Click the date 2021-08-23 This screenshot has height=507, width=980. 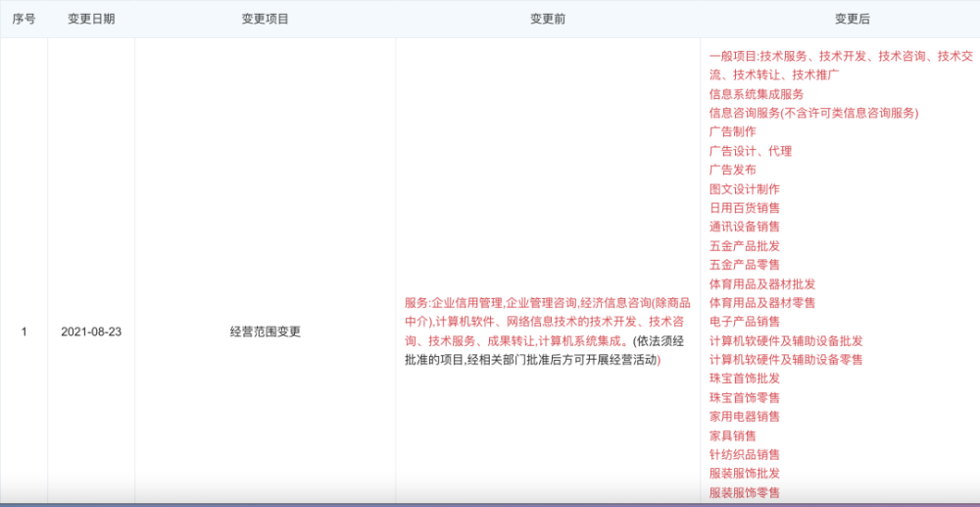[x=91, y=332]
